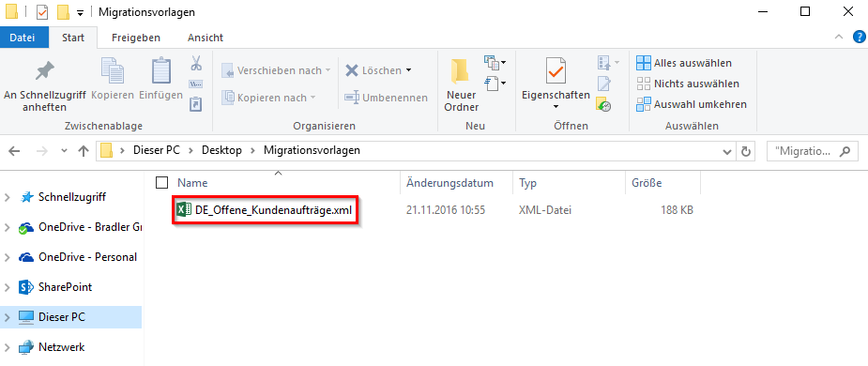
Task: Expand the Eigenschaften dropdown arrow
Action: coord(556,107)
